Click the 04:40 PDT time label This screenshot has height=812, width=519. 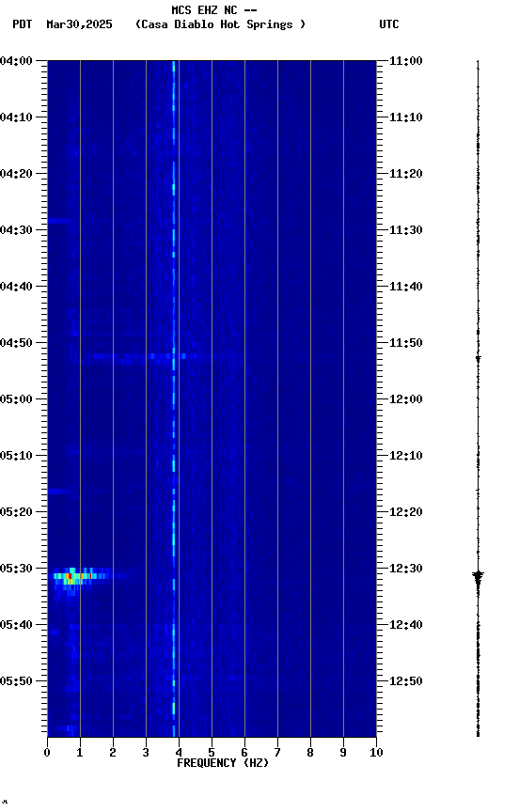(16, 287)
